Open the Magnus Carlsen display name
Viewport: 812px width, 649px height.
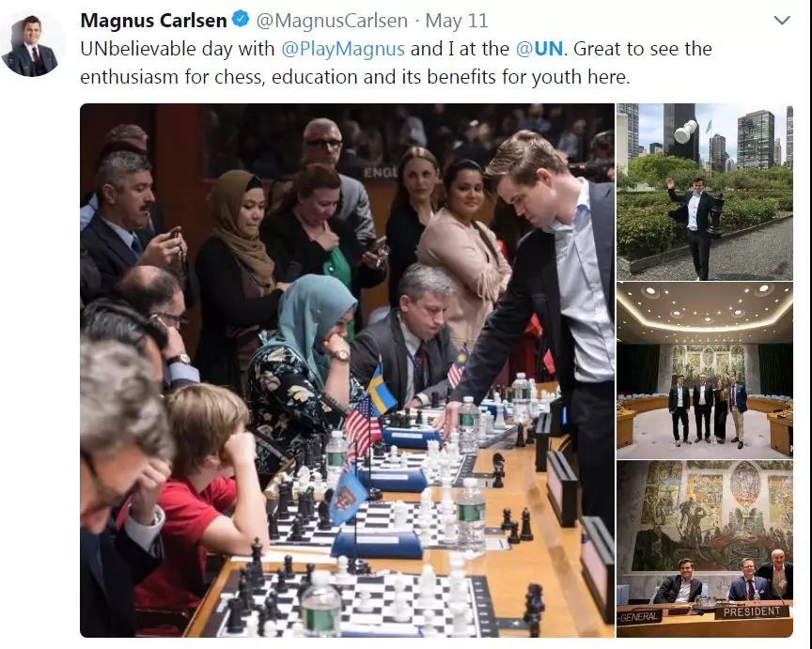pos(154,21)
